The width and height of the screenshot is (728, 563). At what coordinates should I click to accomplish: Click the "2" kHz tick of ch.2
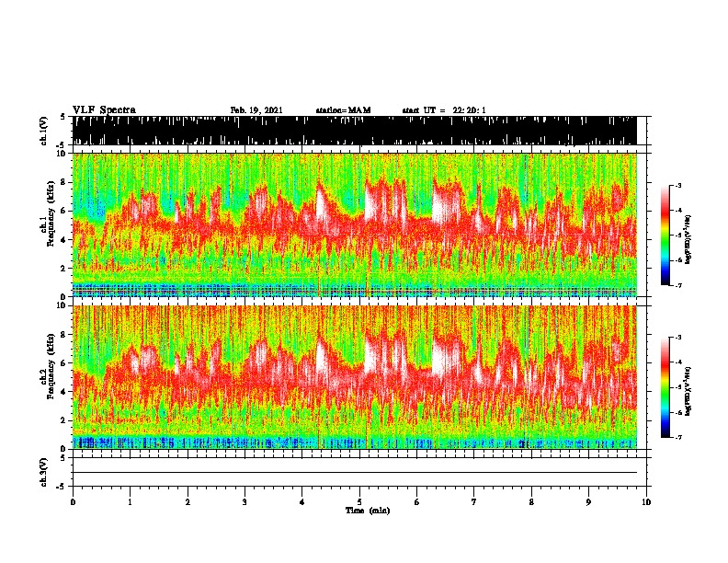pos(64,420)
